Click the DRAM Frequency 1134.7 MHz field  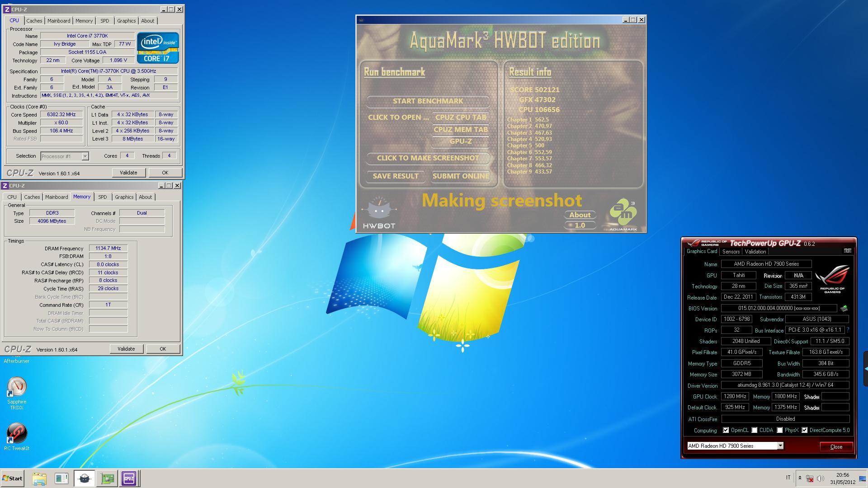108,248
